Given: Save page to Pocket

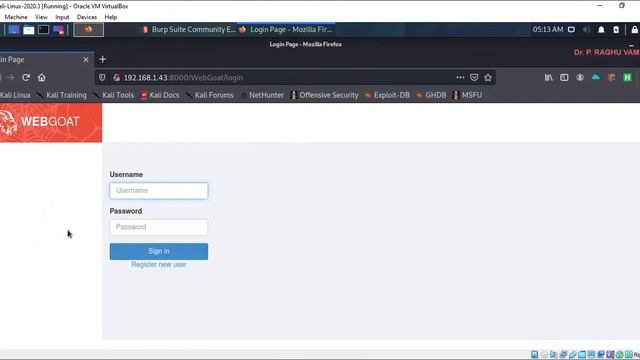Looking at the screenshot, I should [x=474, y=78].
